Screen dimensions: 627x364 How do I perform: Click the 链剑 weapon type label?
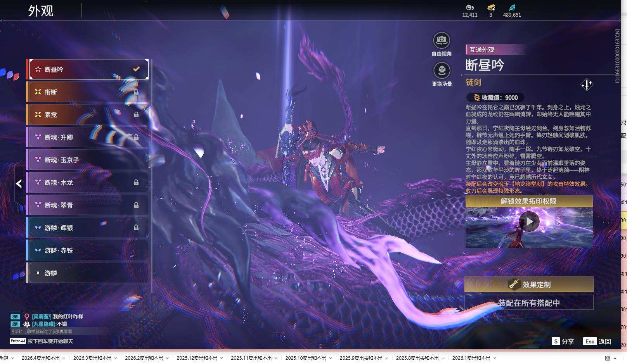[x=473, y=82]
